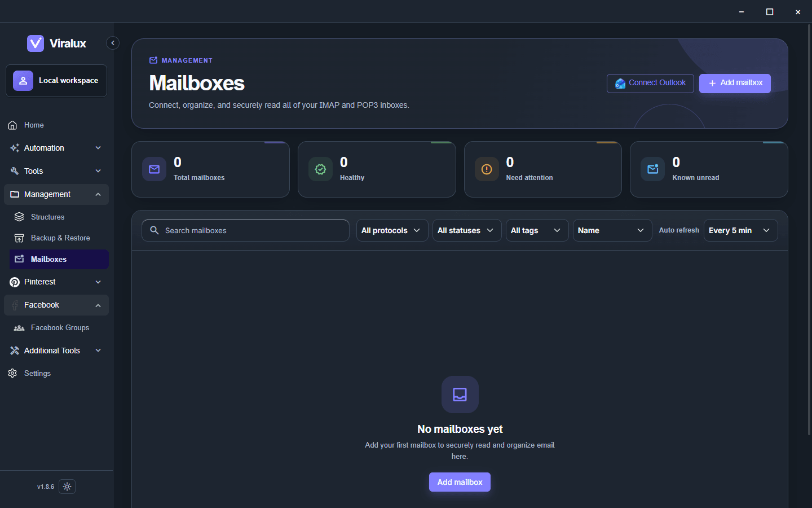The width and height of the screenshot is (812, 508).
Task: Click the Need attention warning icon
Action: 487,169
